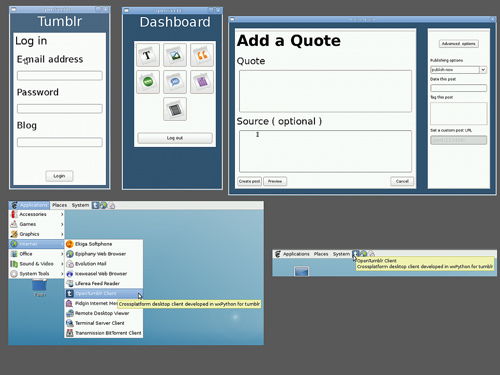Select the purple Audio post icon
Viewport: 500px width, 375px height.
tap(202, 82)
